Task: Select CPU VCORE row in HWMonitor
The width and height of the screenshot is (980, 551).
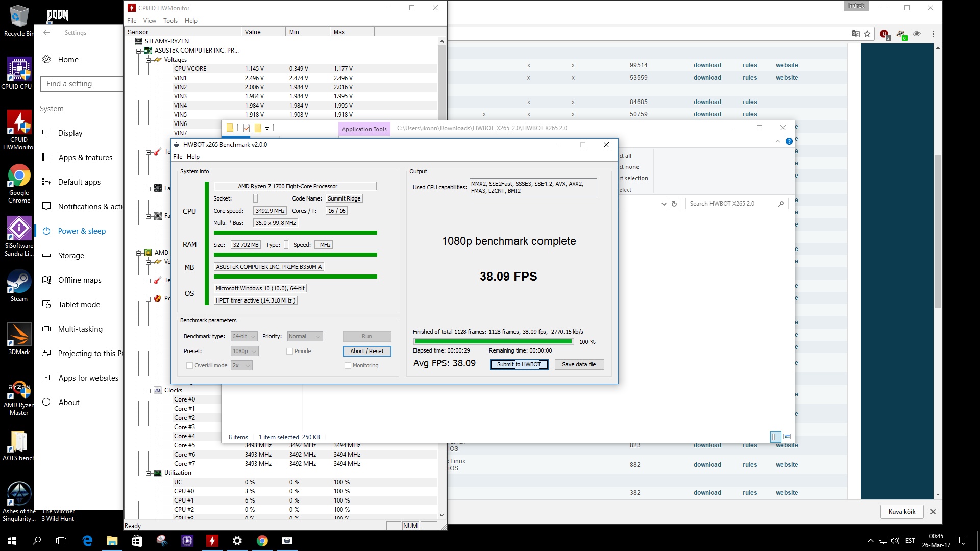Action: pyautogui.click(x=282, y=69)
